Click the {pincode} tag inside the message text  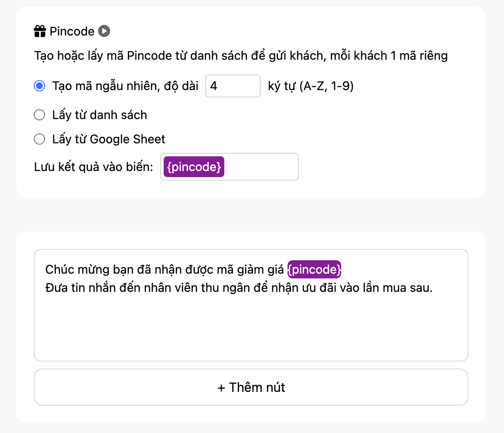coord(314,269)
